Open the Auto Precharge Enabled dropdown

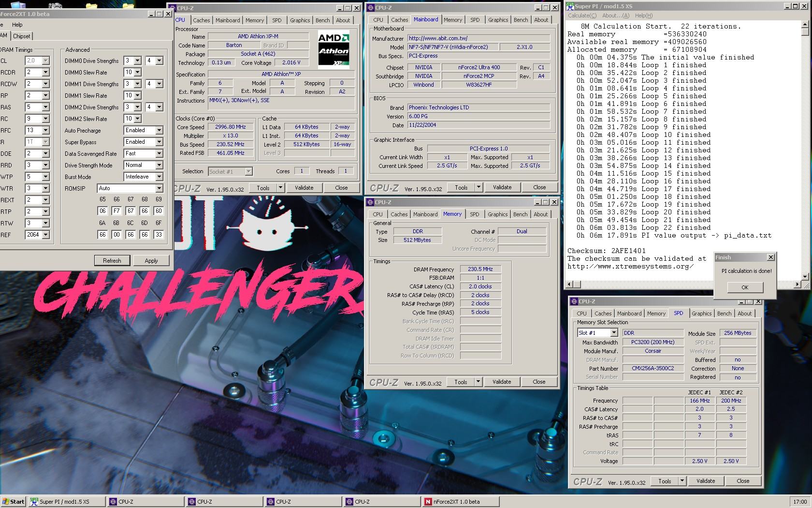(x=159, y=131)
